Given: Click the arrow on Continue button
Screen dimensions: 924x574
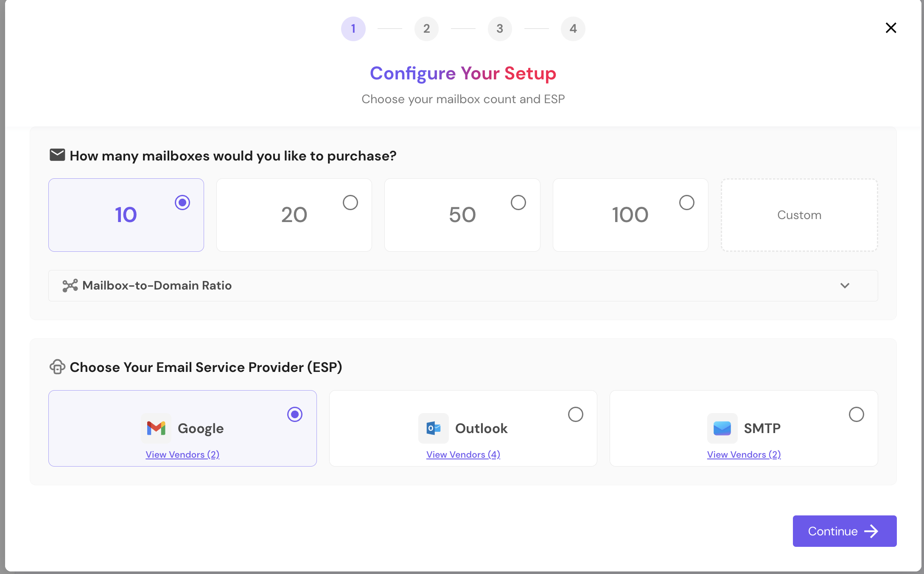Looking at the screenshot, I should (871, 531).
